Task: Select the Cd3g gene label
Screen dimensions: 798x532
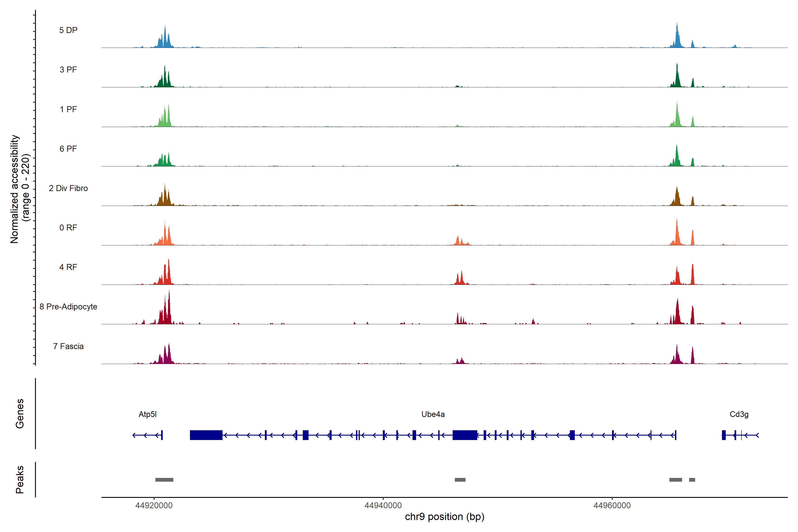Action: 739,414
